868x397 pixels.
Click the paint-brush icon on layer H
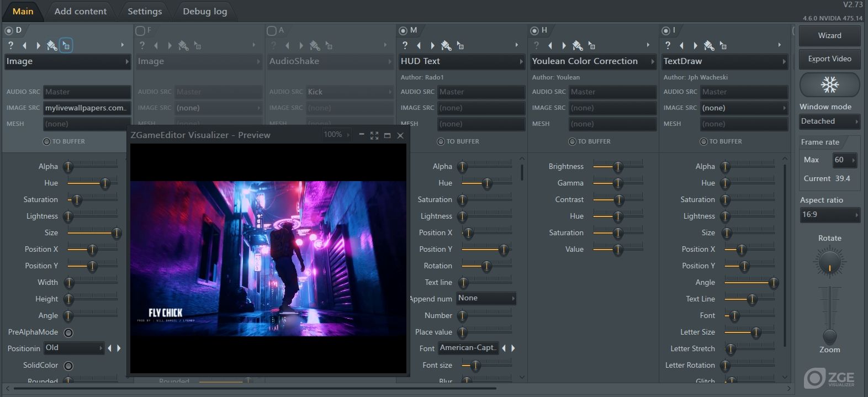(x=578, y=45)
